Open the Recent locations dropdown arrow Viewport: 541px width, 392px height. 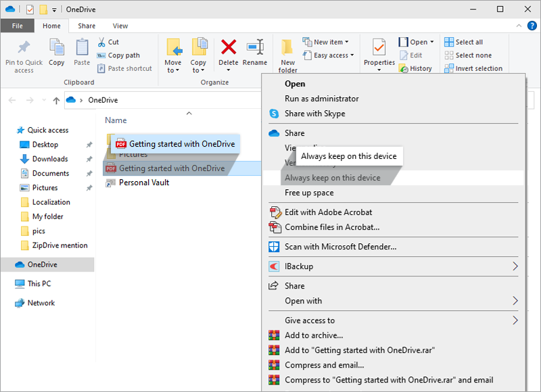pyautogui.click(x=44, y=100)
